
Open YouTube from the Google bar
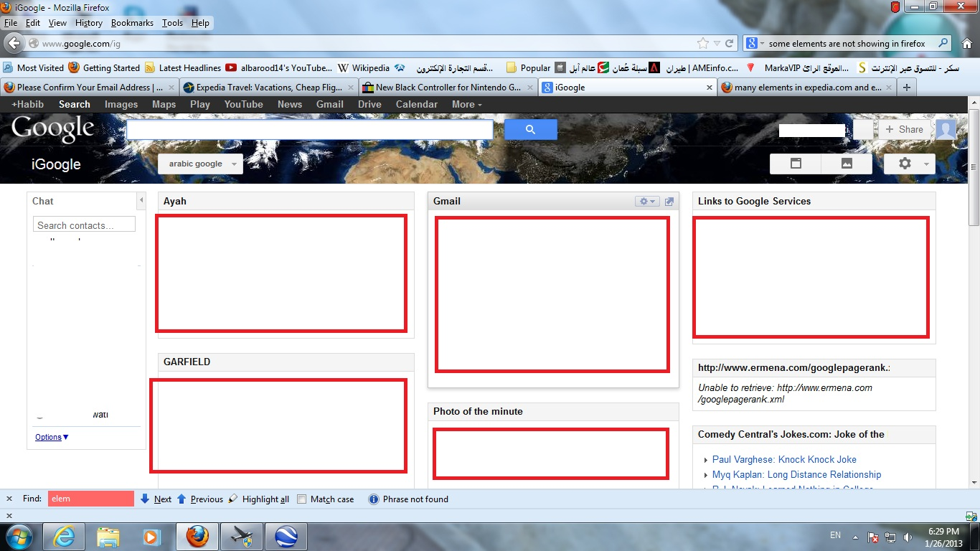pos(244,104)
